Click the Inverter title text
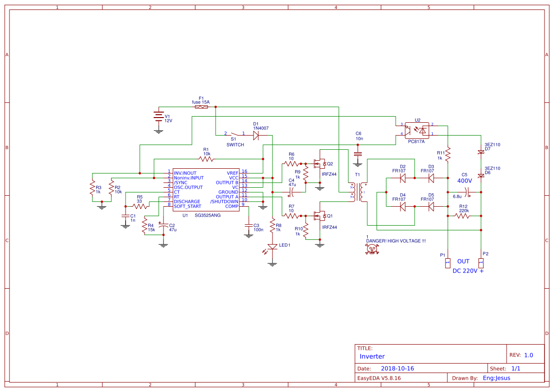The image size is (554, 392). [x=372, y=356]
